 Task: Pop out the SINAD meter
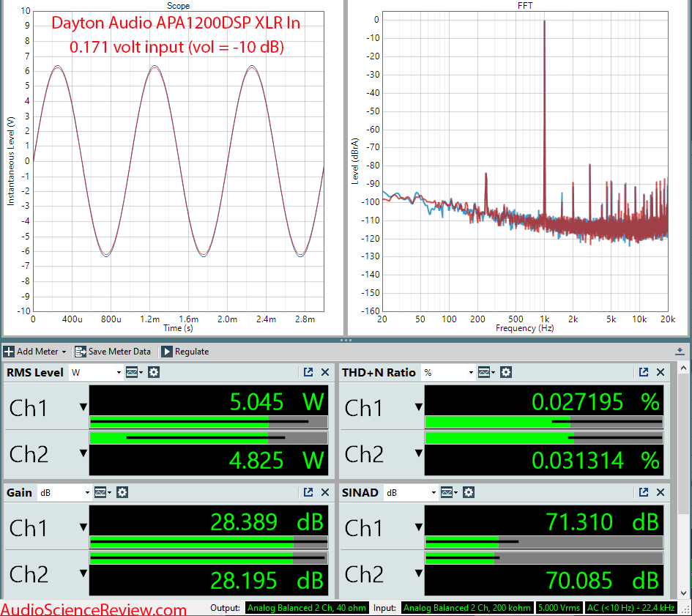click(x=644, y=492)
